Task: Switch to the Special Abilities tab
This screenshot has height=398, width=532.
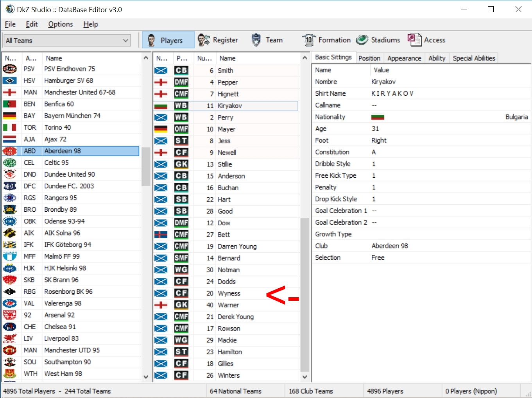Action: tap(474, 58)
